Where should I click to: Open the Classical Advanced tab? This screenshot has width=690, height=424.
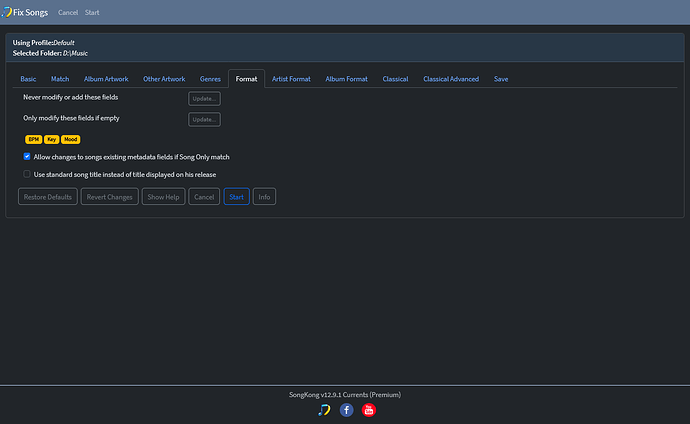(451, 79)
